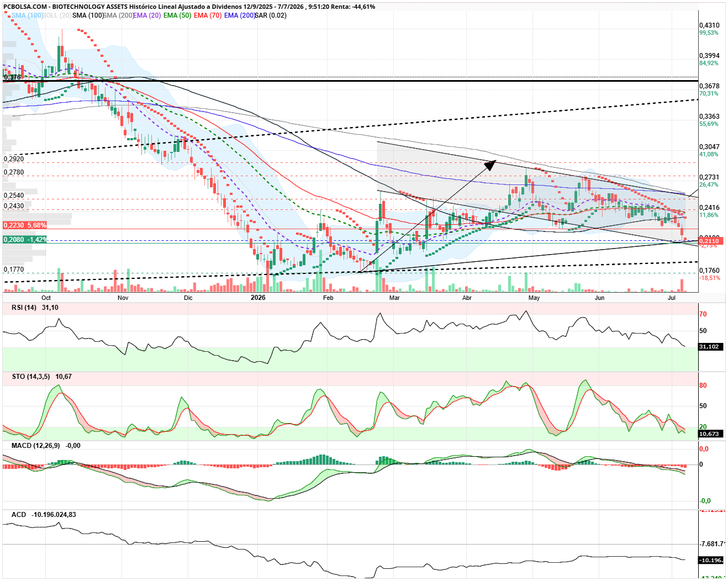The image size is (728, 581).
Task: Select the EMA (200) blue legend label
Action: [x=239, y=15]
